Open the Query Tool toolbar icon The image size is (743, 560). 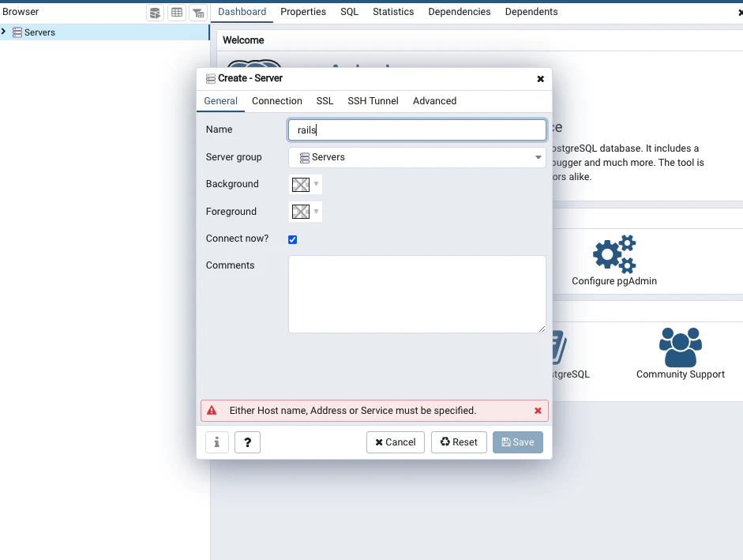[155, 13]
